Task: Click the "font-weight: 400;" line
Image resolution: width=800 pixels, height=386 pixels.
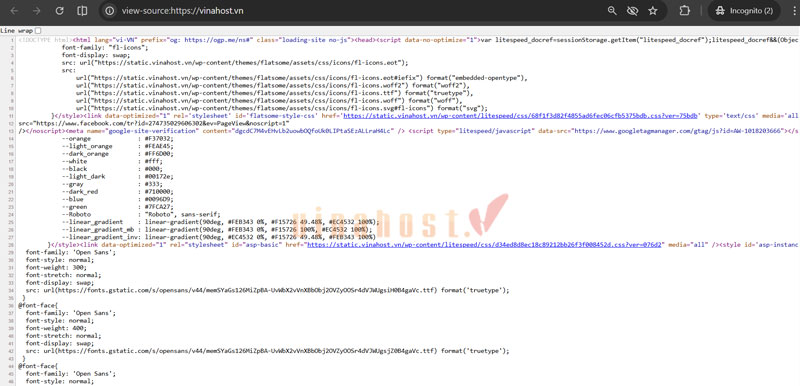Action: (56, 328)
